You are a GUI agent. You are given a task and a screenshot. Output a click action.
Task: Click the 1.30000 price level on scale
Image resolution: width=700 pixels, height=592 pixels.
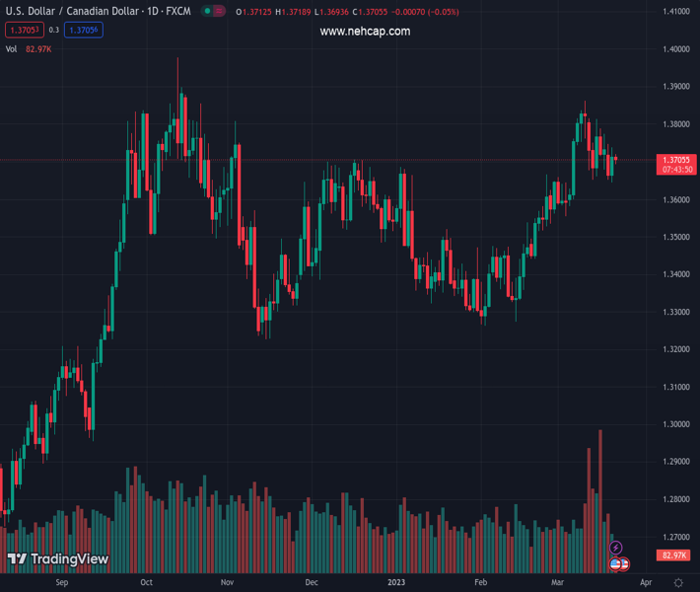(x=675, y=424)
